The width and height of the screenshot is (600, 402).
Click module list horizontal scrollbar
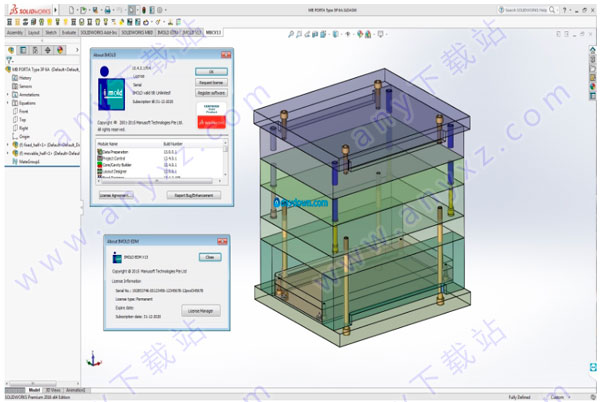click(159, 181)
